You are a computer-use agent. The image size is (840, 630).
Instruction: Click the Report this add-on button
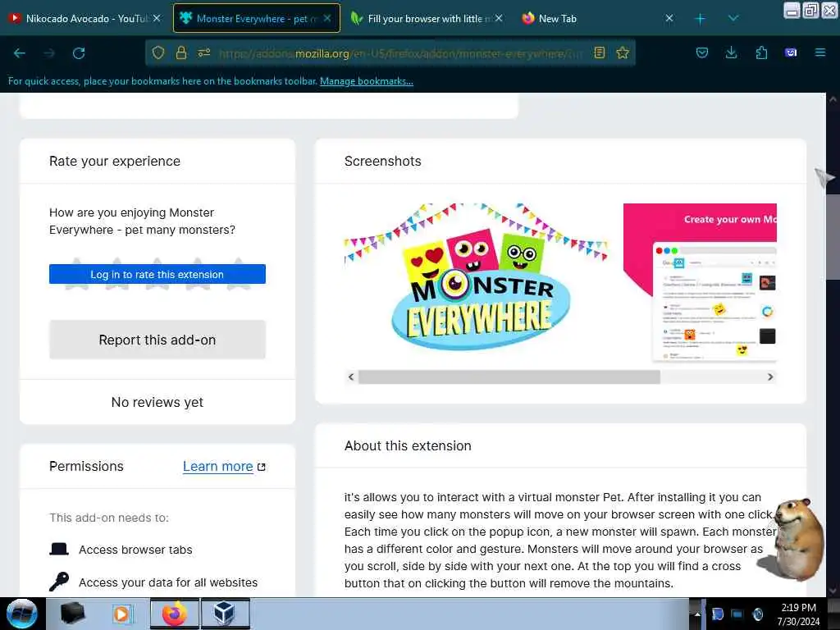click(x=157, y=340)
